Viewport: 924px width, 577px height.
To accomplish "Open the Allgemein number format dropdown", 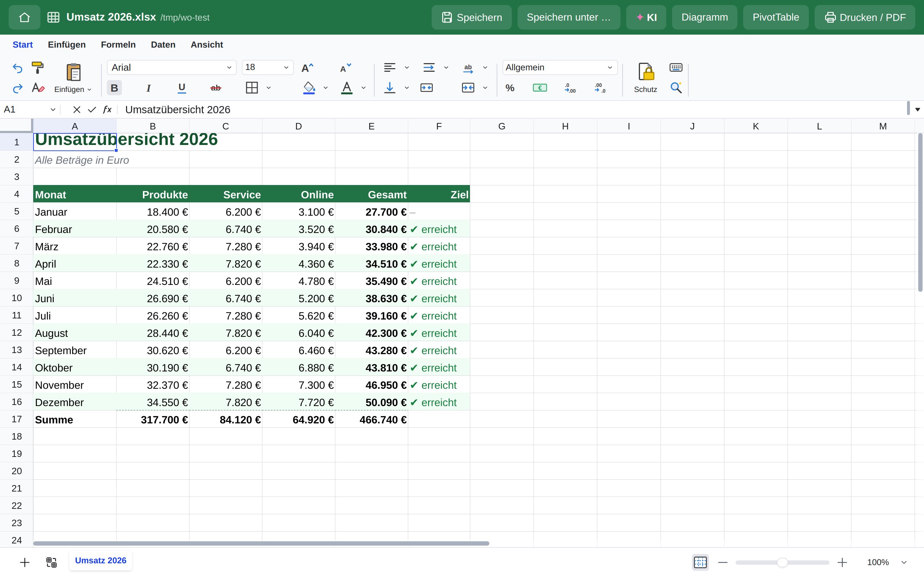I will pyautogui.click(x=559, y=67).
